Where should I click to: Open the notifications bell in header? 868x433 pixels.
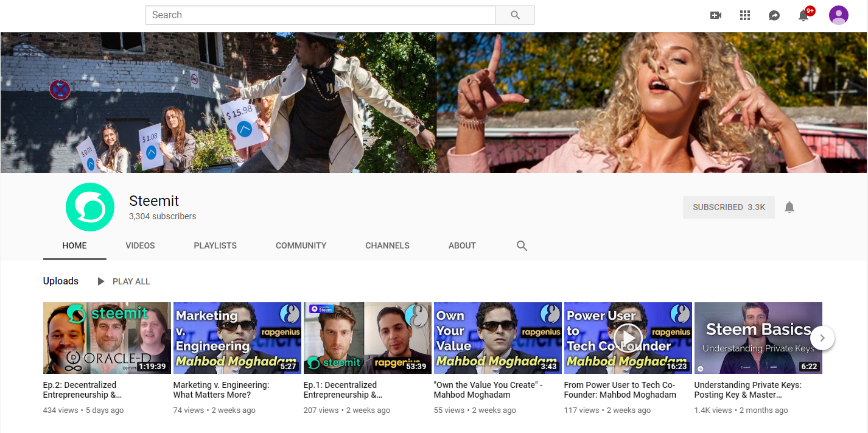click(803, 15)
